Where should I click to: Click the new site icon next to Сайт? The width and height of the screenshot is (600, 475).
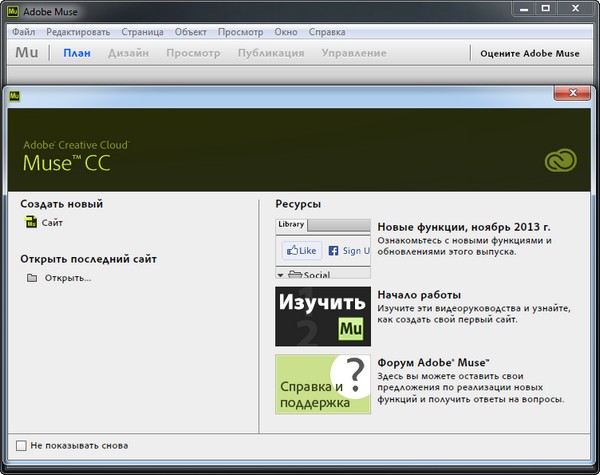31,223
